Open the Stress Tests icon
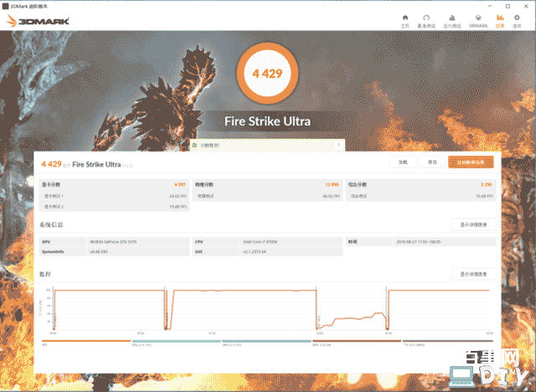 452,18
